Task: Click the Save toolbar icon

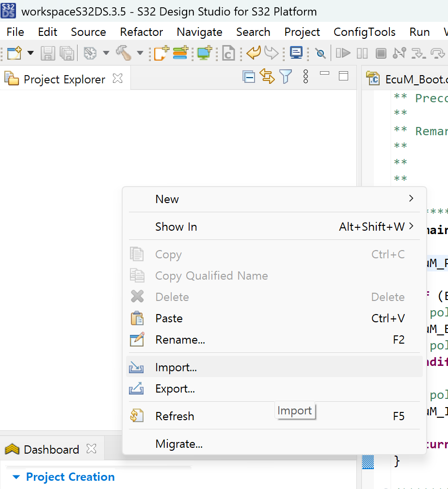Action: pyautogui.click(x=48, y=53)
